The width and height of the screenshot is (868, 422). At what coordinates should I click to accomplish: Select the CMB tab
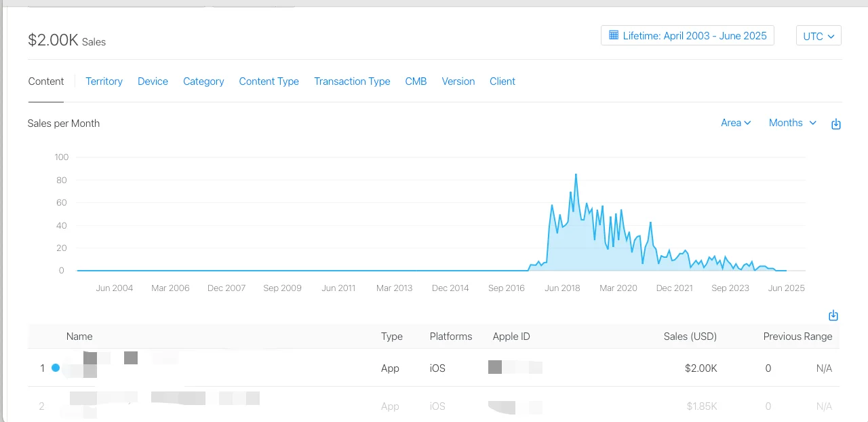coord(416,81)
